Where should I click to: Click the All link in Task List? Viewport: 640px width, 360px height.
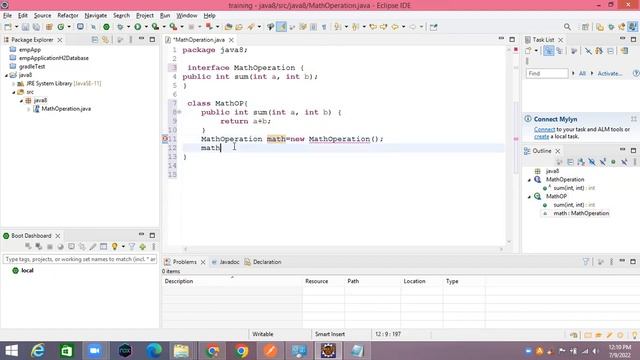coord(582,73)
